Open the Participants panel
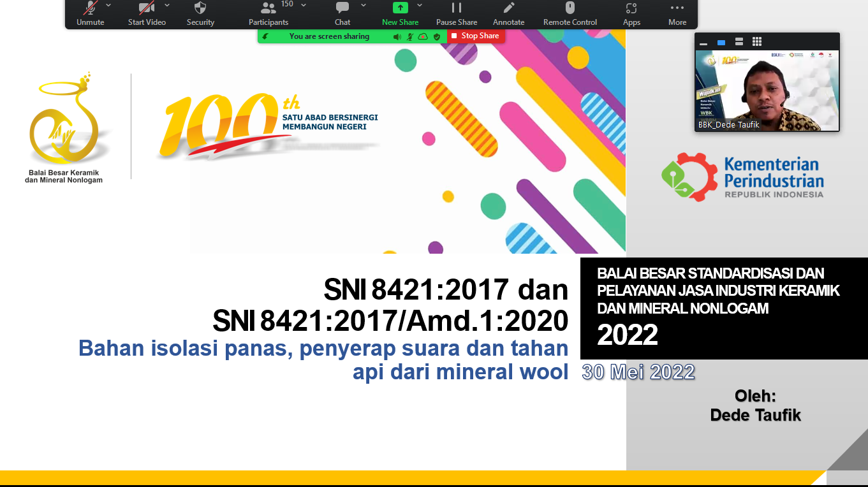 pyautogui.click(x=268, y=14)
